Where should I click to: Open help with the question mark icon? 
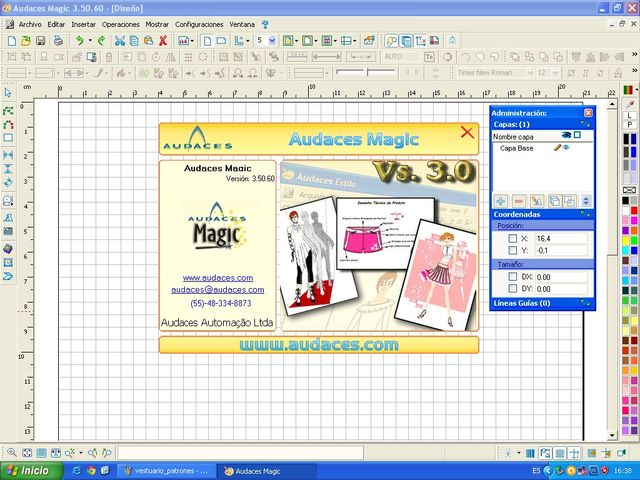point(265,24)
